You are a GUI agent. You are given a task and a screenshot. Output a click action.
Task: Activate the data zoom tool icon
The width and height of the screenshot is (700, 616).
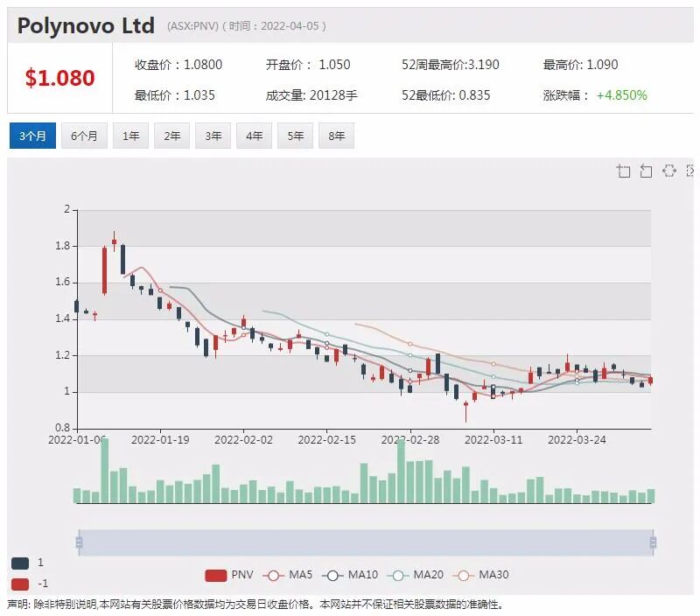pos(623,171)
